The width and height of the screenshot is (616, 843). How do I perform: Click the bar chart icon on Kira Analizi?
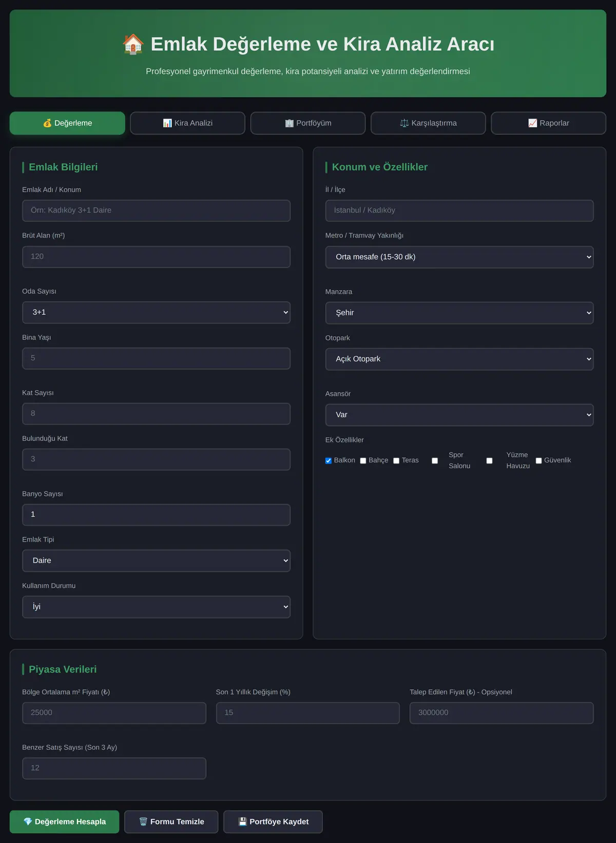click(167, 123)
